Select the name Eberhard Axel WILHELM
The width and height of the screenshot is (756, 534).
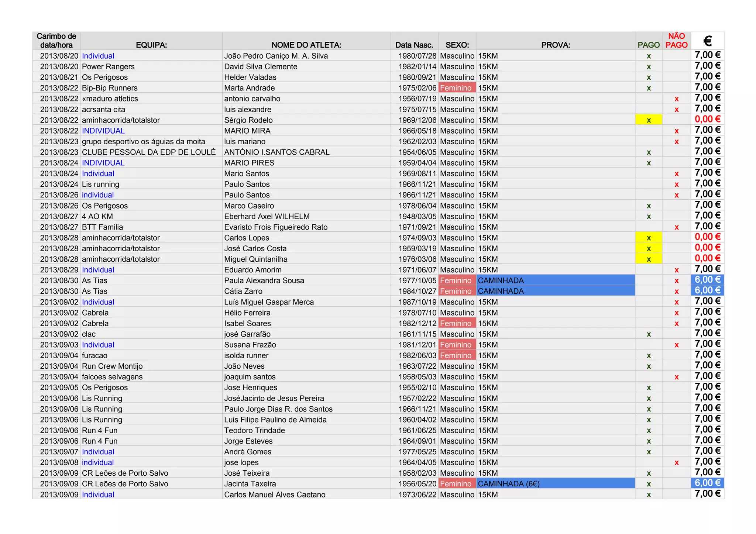click(267, 216)
